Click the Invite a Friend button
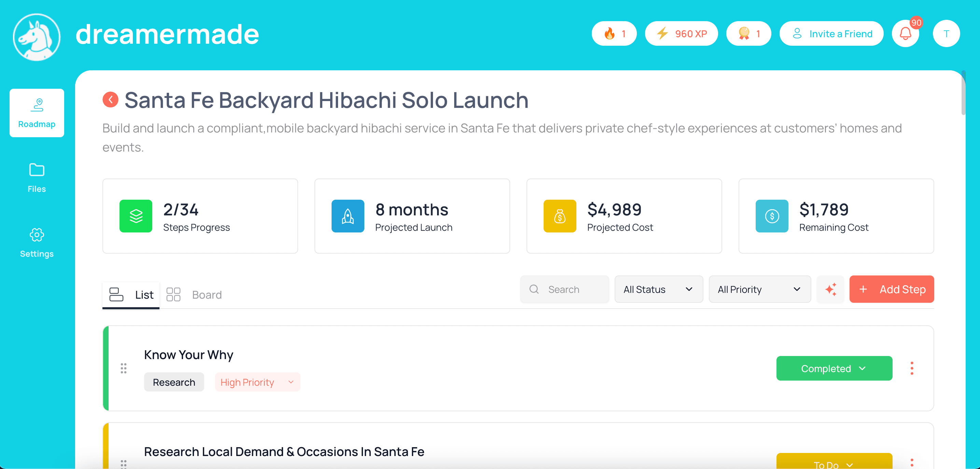This screenshot has height=469, width=980. click(831, 34)
